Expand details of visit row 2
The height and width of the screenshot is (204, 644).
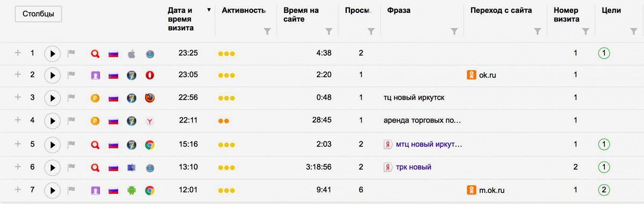[x=18, y=75]
